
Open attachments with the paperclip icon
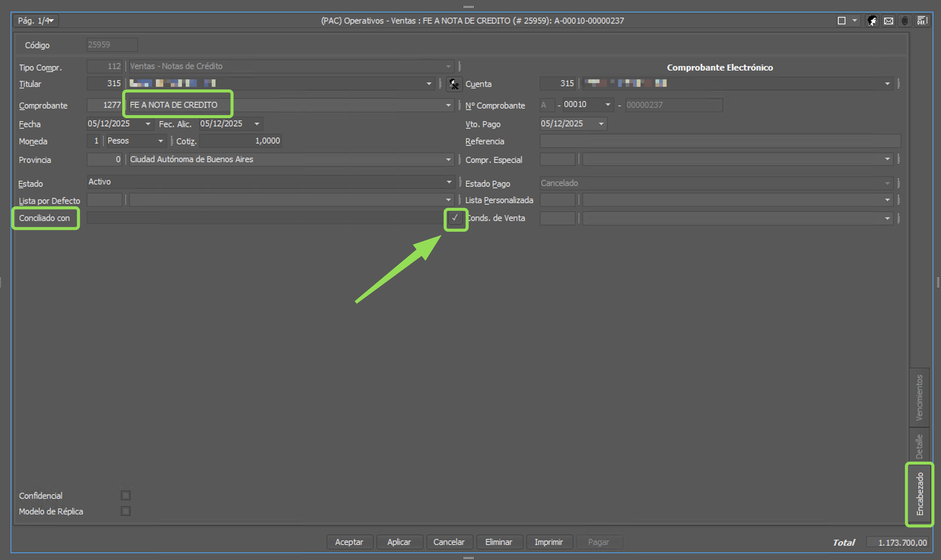click(905, 21)
